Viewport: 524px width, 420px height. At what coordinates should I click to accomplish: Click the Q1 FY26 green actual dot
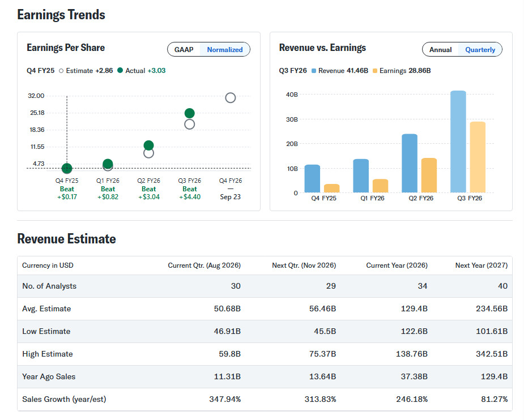click(108, 164)
